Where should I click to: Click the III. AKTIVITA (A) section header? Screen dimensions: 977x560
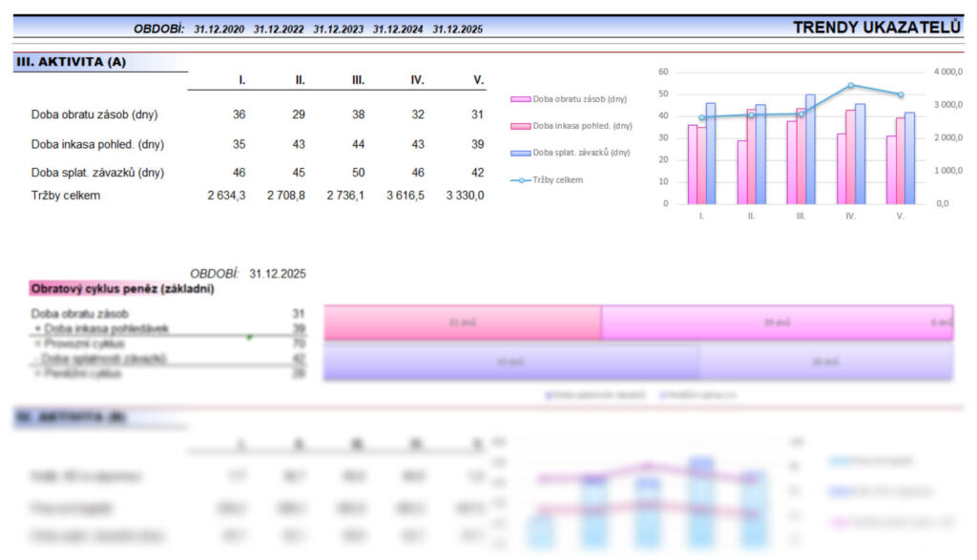pos(71,63)
